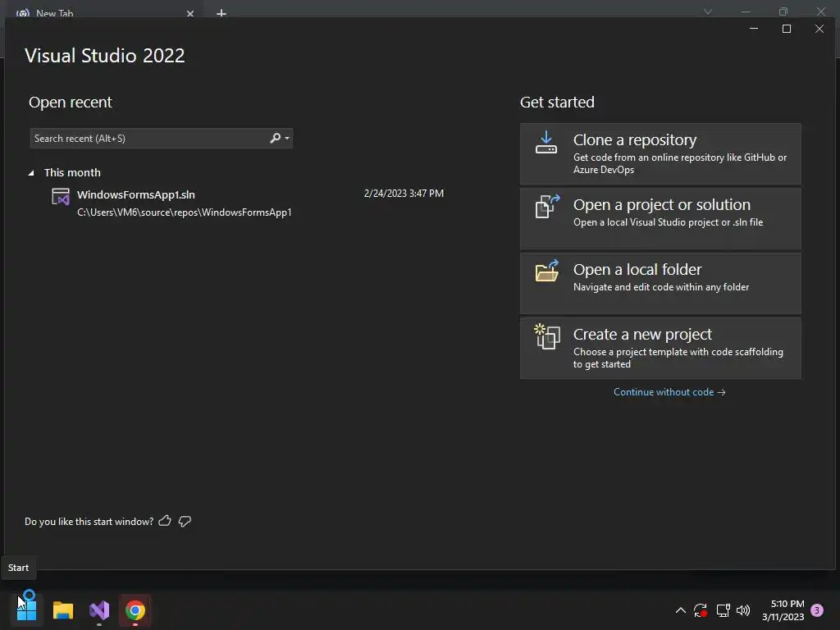Click the Continue without code link
Viewport: 840px width, 630px height.
pos(669,392)
